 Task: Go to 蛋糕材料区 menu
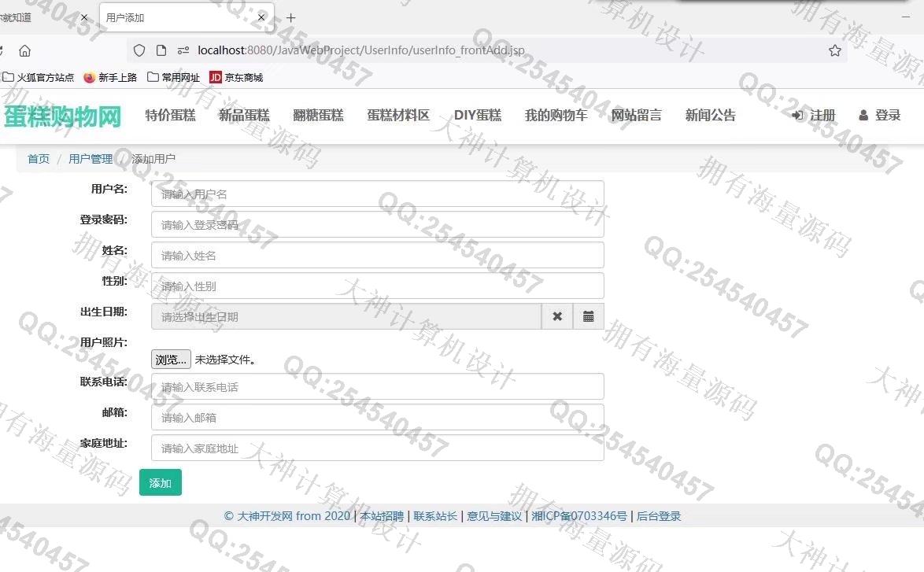(x=398, y=116)
